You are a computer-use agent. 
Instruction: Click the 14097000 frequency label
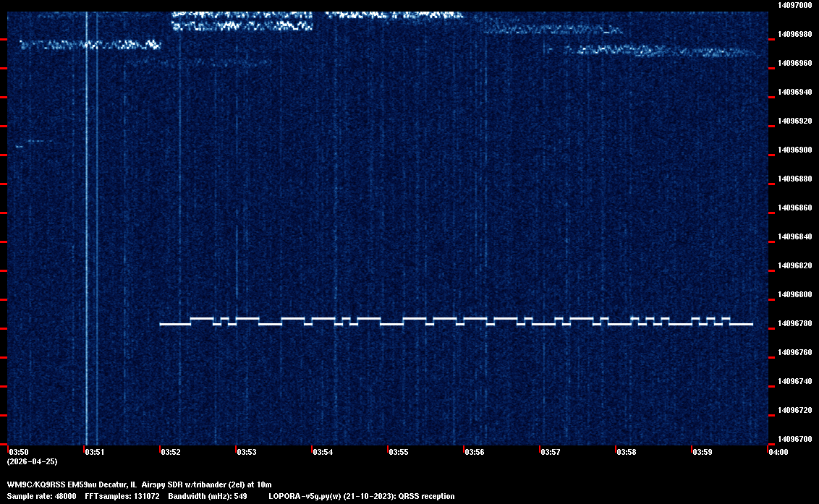[x=794, y=5]
